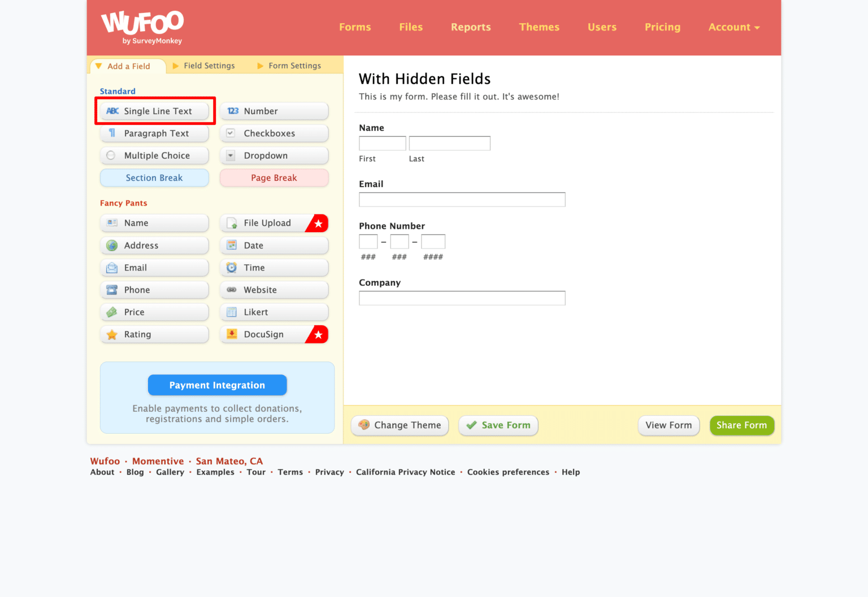Select the ABC Single Line Text field icon
Viewport: 868px width, 597px height.
coord(112,111)
